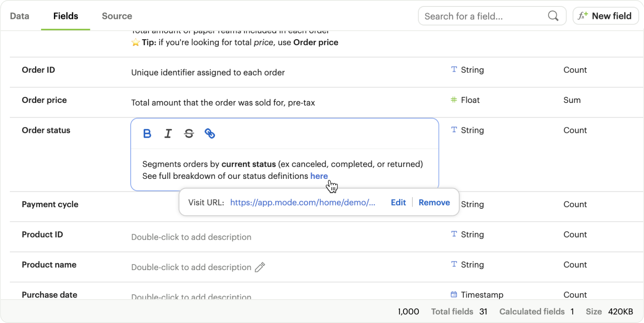Click the search magnifier icon
This screenshot has height=323, width=644.
553,16
